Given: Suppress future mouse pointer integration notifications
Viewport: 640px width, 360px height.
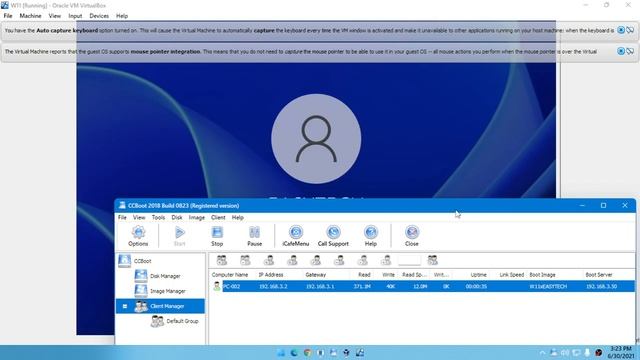Looking at the screenshot, I should coord(630,51).
